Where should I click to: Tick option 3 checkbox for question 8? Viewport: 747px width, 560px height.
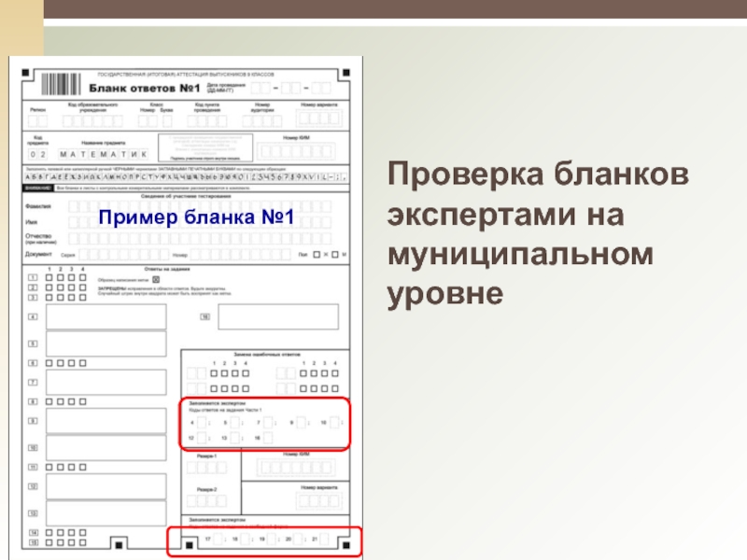click(72, 401)
